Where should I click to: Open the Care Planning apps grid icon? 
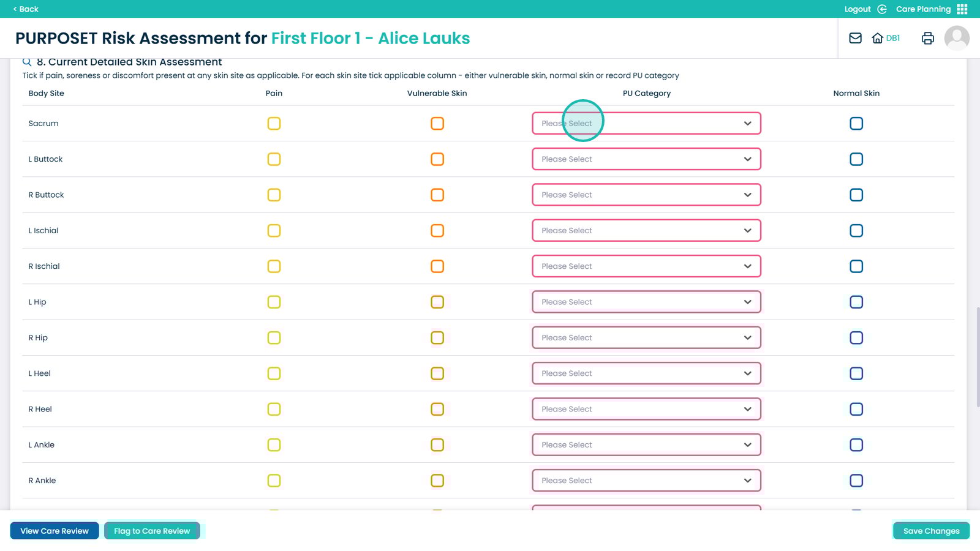pos(962,9)
